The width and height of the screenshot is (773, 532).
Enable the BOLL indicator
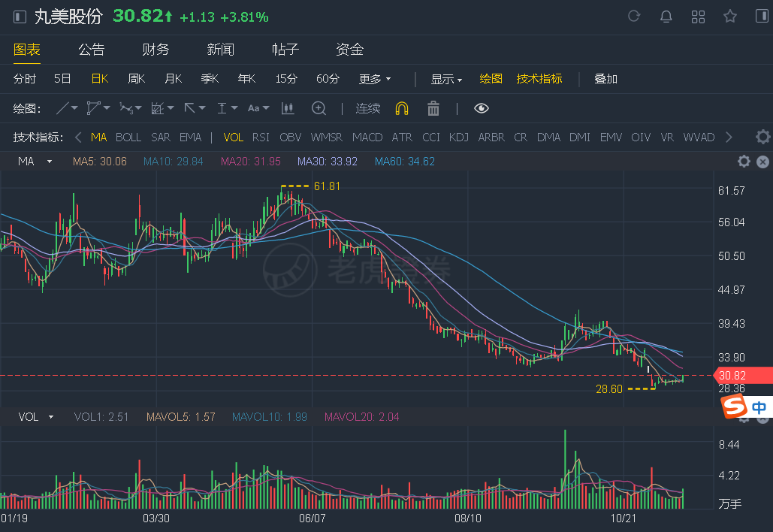pos(128,137)
